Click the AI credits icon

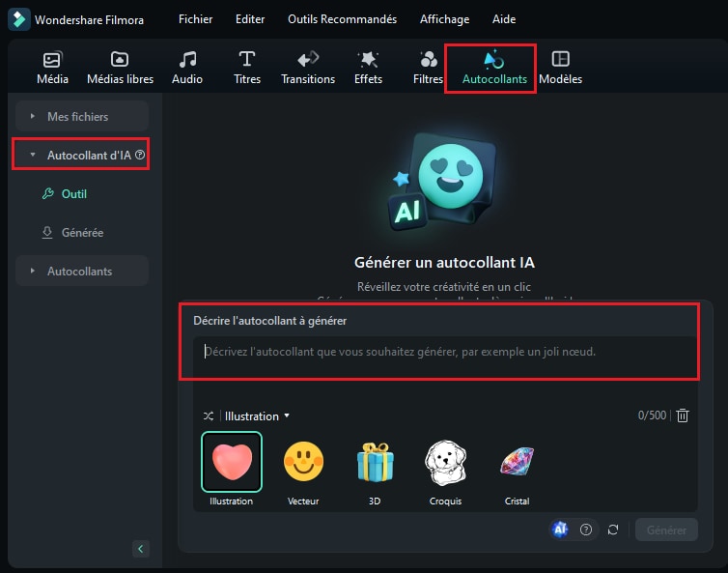(x=560, y=529)
